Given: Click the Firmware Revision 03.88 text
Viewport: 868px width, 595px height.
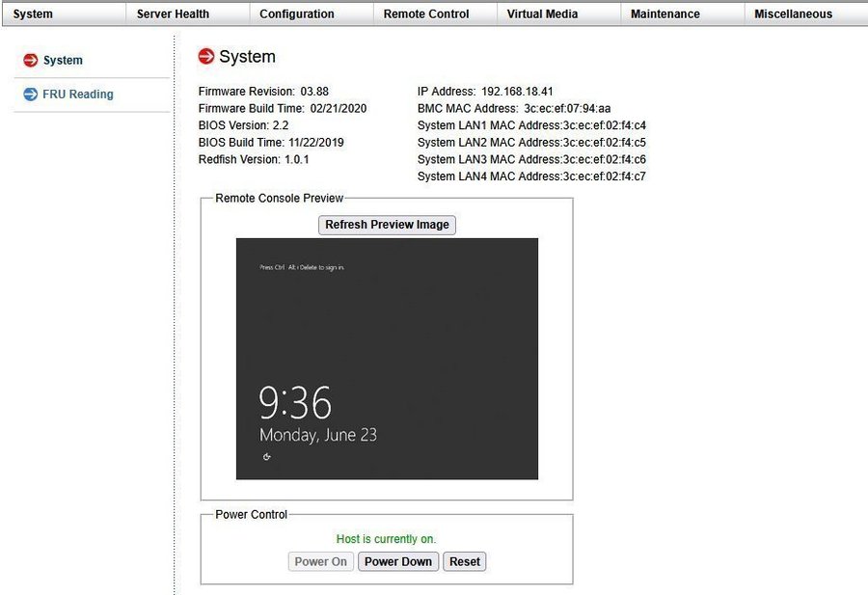Looking at the screenshot, I should tap(263, 92).
